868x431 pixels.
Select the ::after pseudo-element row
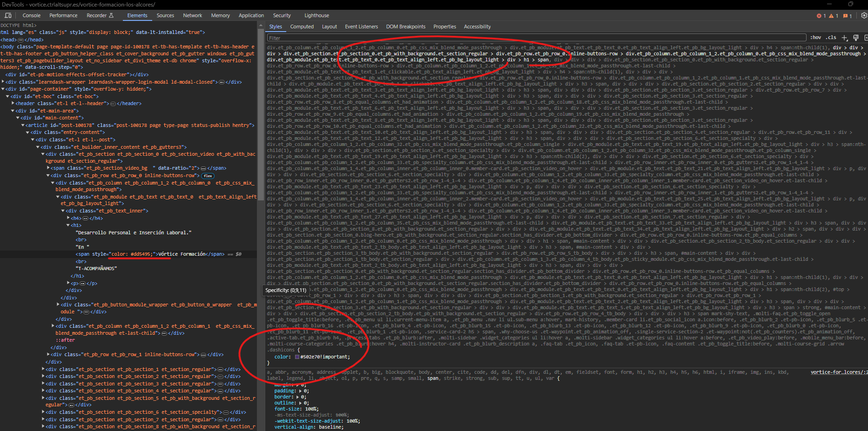pyautogui.click(x=65, y=340)
